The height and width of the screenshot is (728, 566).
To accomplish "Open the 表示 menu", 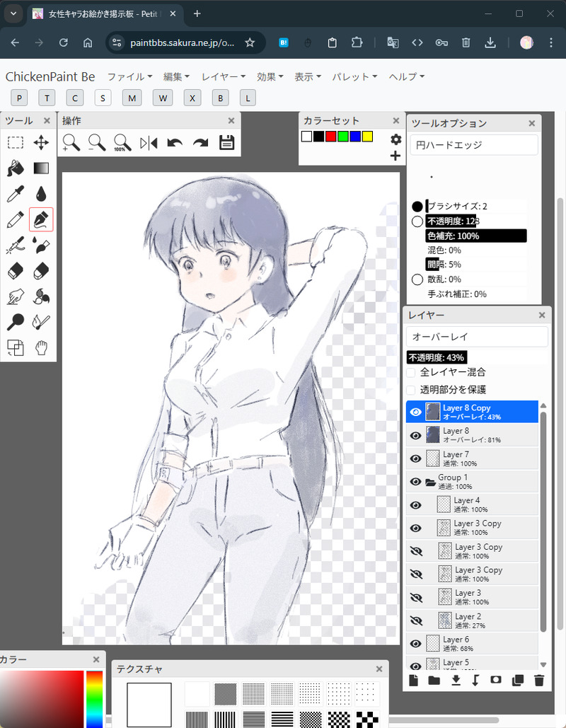I will (308, 76).
